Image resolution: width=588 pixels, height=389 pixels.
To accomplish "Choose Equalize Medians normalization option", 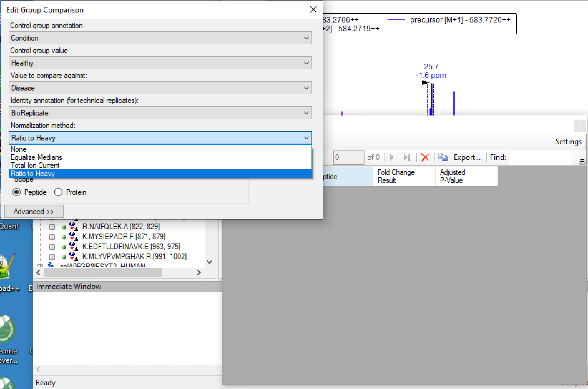I will [x=37, y=157].
